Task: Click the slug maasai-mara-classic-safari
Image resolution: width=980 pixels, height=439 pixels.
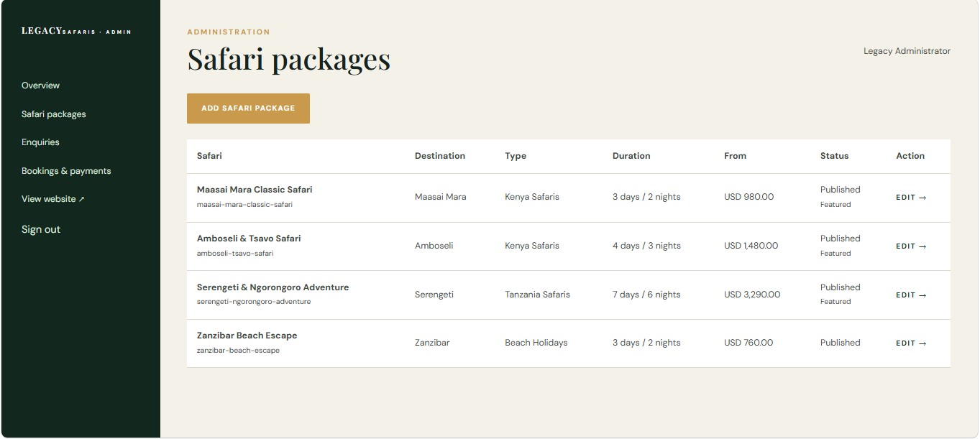Action: (244, 205)
